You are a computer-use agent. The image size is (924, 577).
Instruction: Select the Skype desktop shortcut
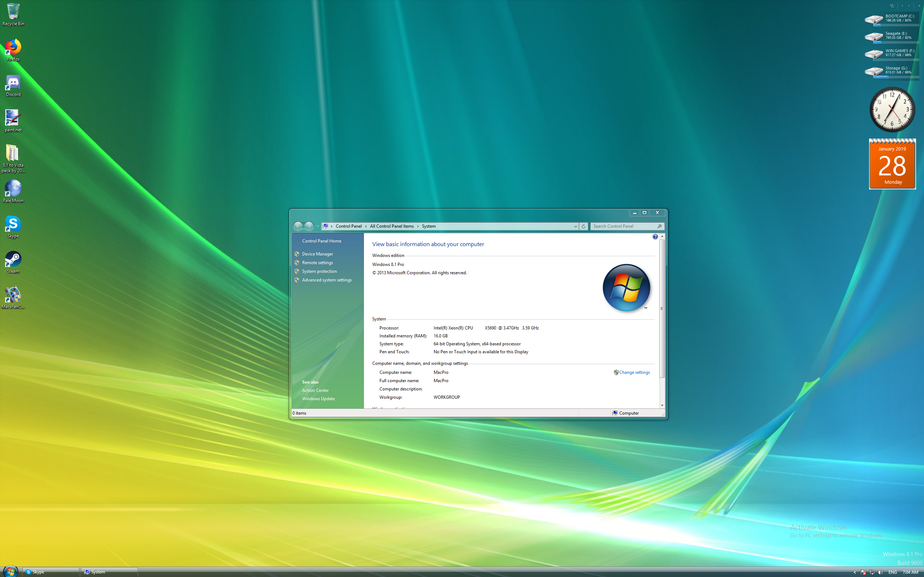tap(13, 227)
